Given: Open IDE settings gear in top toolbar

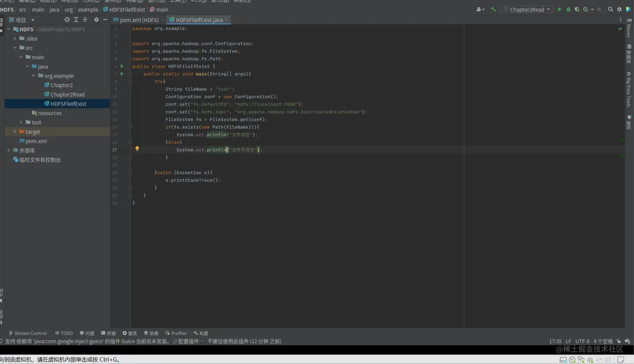Looking at the screenshot, I should point(619,9).
